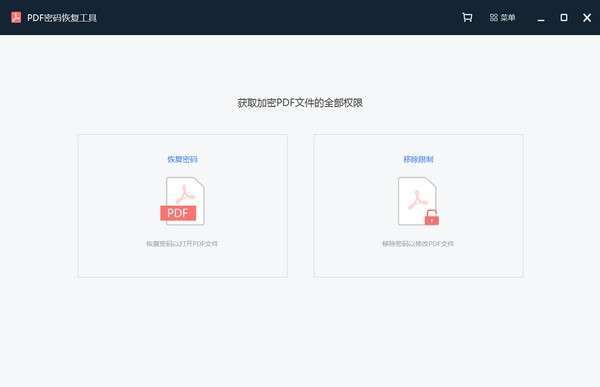Click the 获取加密PDF文件的全部权限 heading
Screen dimensions: 600x387
click(300, 103)
